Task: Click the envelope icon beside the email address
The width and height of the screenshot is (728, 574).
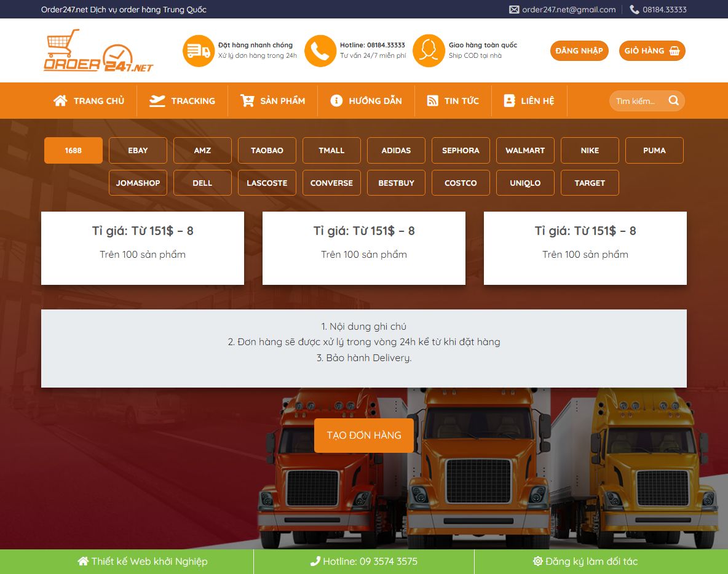Action: [x=514, y=9]
